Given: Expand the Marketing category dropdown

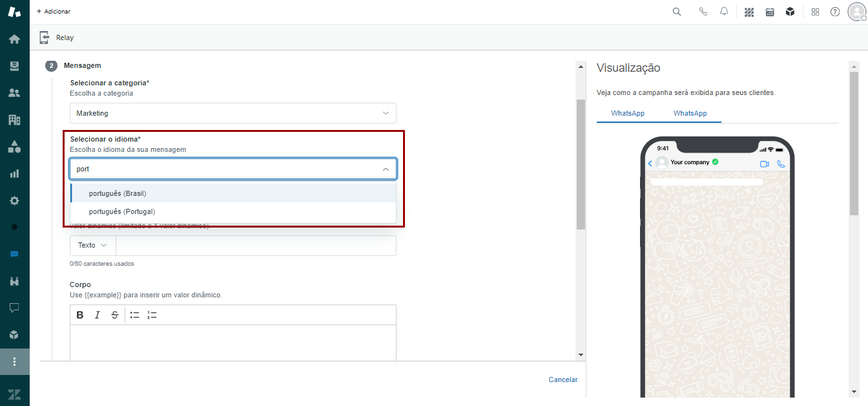Looking at the screenshot, I should point(232,113).
